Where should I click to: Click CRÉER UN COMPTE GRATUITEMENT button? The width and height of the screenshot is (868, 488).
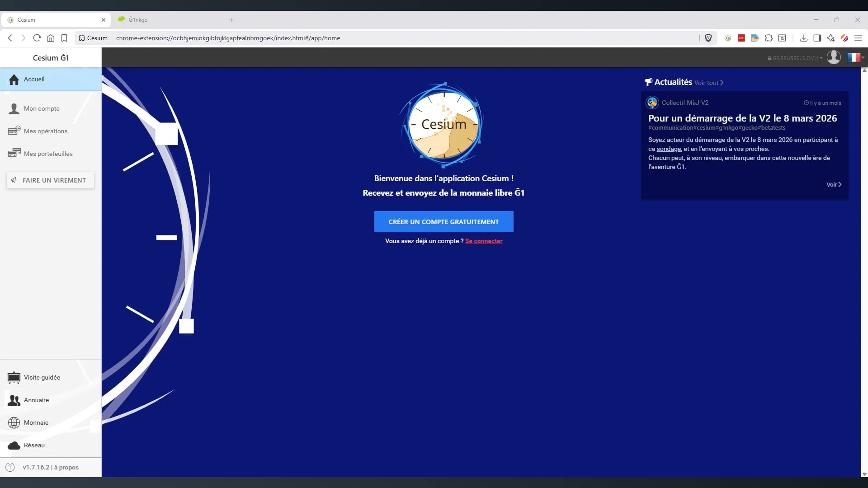click(x=443, y=222)
